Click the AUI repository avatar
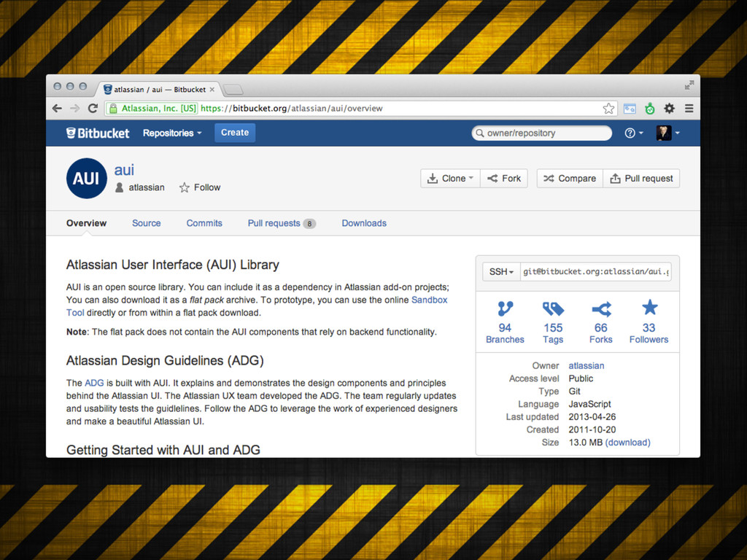The width and height of the screenshot is (747, 560). click(x=86, y=178)
